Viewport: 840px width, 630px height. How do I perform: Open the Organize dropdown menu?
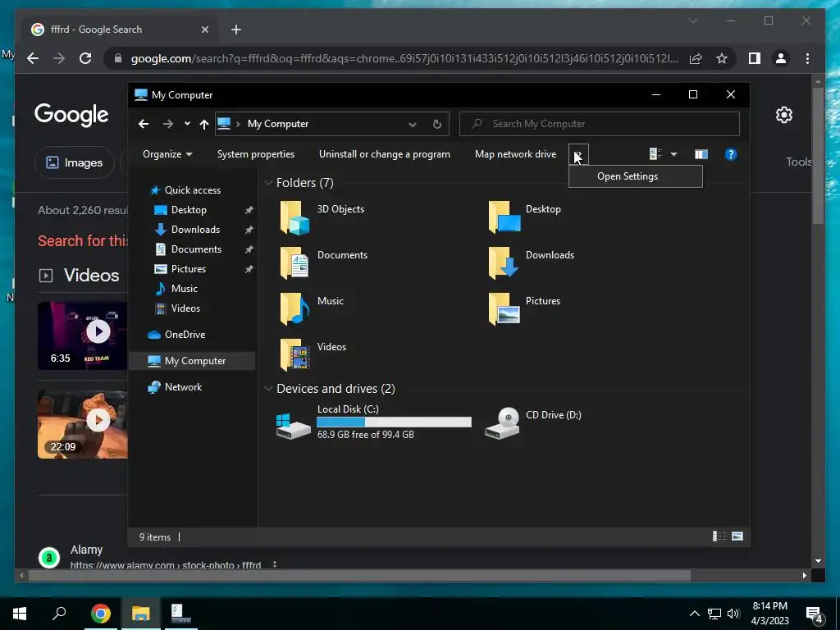pos(167,154)
